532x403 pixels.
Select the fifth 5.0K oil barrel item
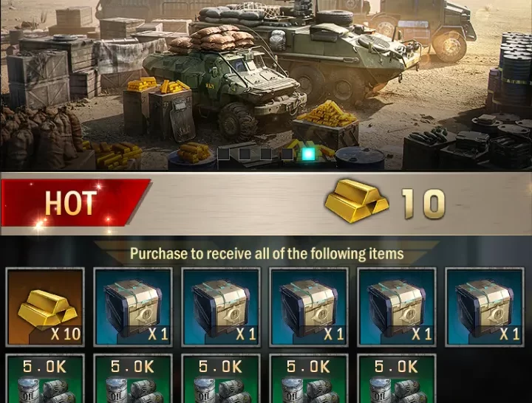(x=396, y=379)
